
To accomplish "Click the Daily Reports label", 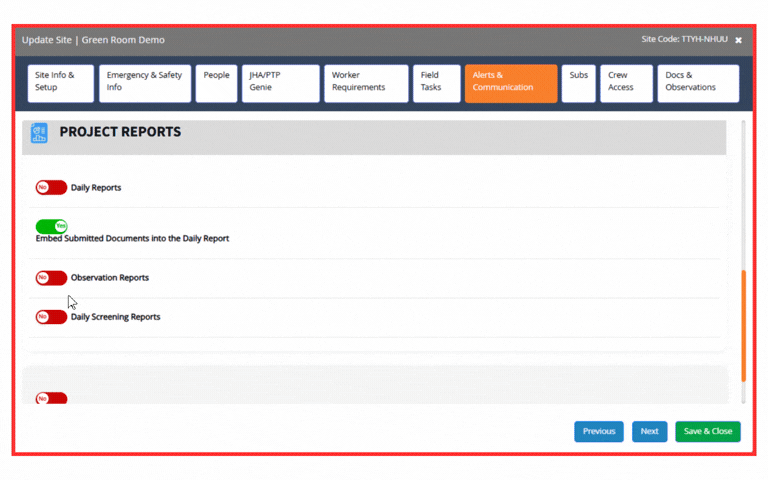I will tap(96, 188).
